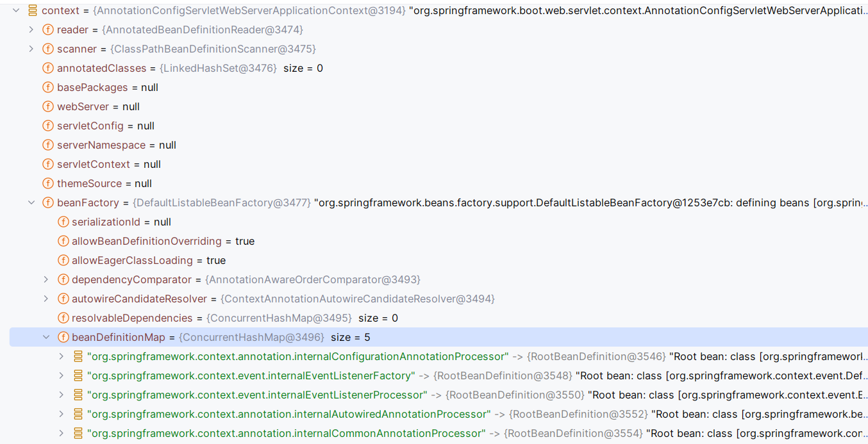Click the entry icon of internalConfigurationAnnotationProcessor
868x444 pixels.
pos(78,356)
